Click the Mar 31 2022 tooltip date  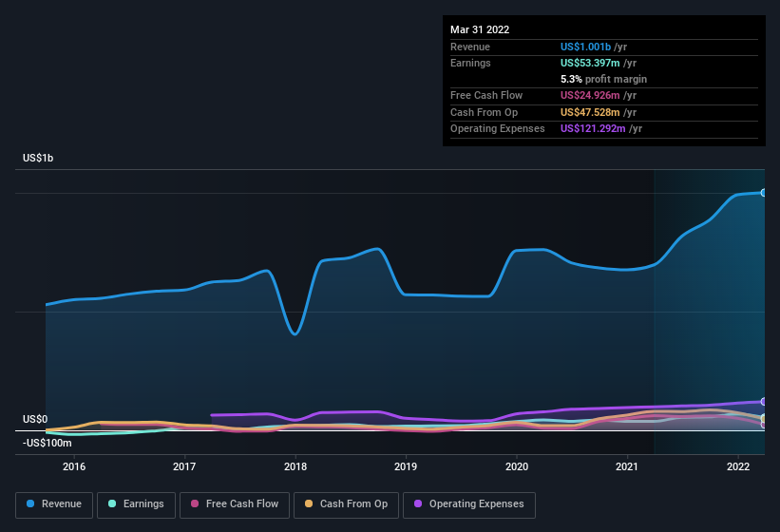click(480, 29)
